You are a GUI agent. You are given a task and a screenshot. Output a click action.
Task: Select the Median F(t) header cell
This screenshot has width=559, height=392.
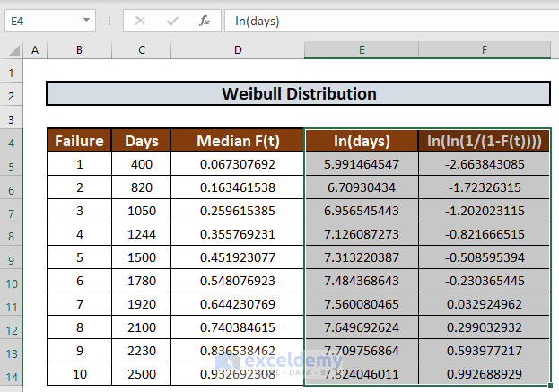238,141
